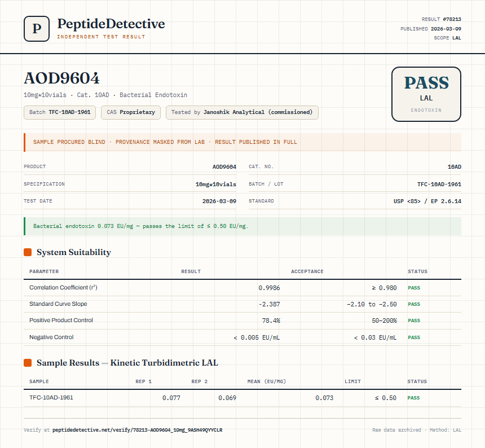Select the acceptance range -2.10 to -2.50

[372, 304]
